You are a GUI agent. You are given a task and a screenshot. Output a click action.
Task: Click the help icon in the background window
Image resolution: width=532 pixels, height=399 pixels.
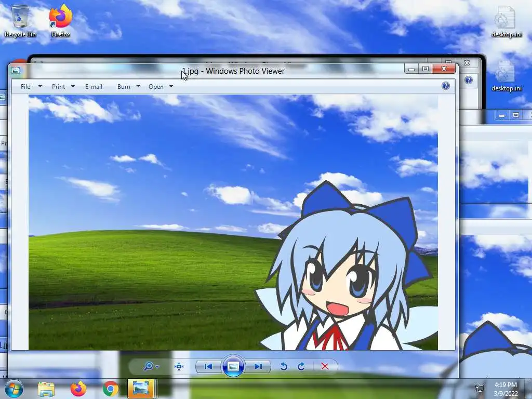coord(469,80)
